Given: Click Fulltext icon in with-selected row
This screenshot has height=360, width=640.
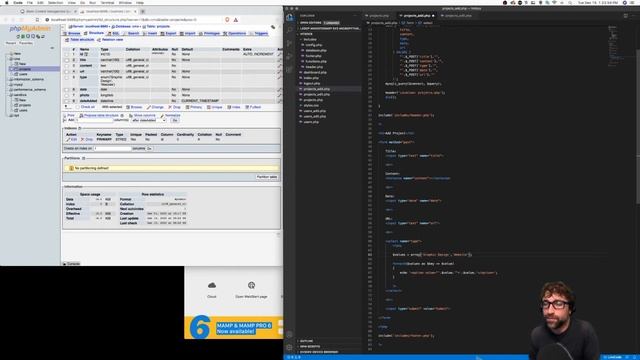Looking at the screenshot, I should point(247,107).
